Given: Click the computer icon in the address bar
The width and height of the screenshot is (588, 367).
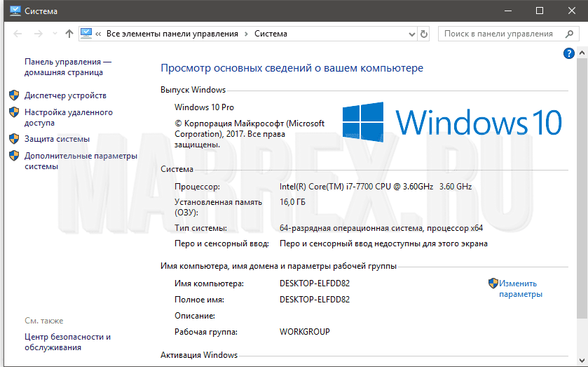Looking at the screenshot, I should [86, 34].
